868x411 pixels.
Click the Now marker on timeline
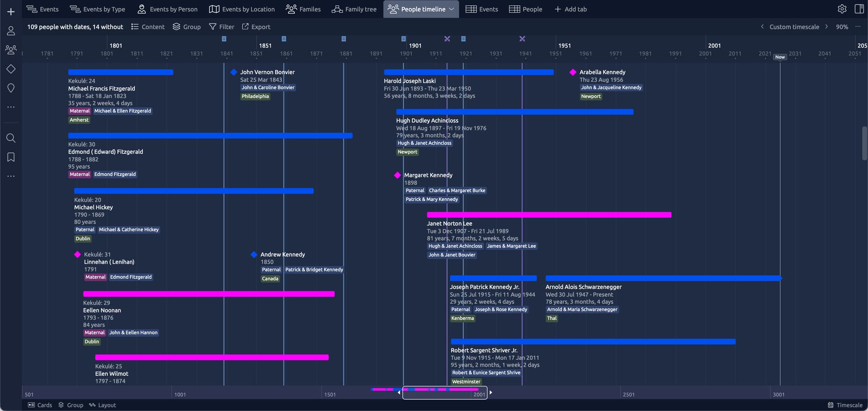click(x=780, y=57)
